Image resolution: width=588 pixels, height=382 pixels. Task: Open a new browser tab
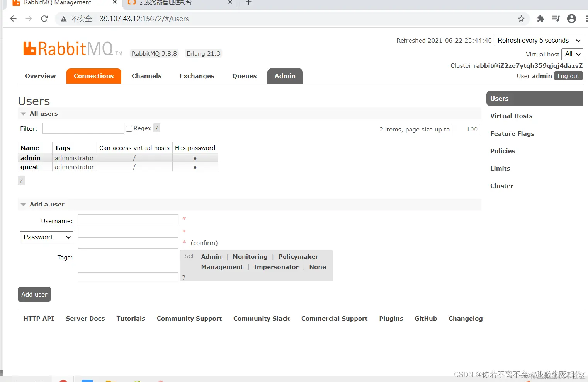click(248, 2)
